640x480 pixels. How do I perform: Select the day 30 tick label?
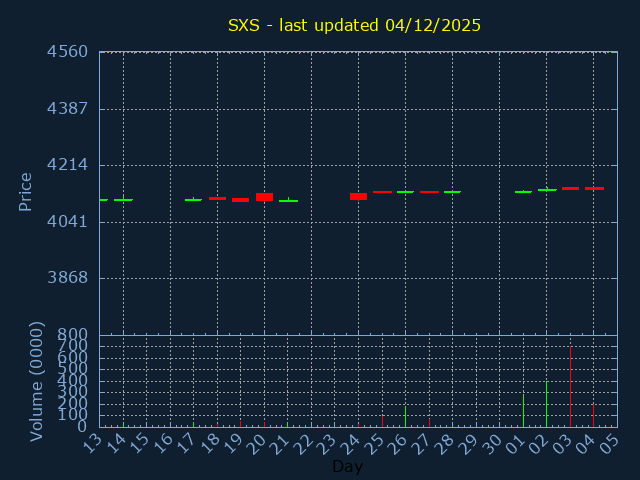[493, 443]
